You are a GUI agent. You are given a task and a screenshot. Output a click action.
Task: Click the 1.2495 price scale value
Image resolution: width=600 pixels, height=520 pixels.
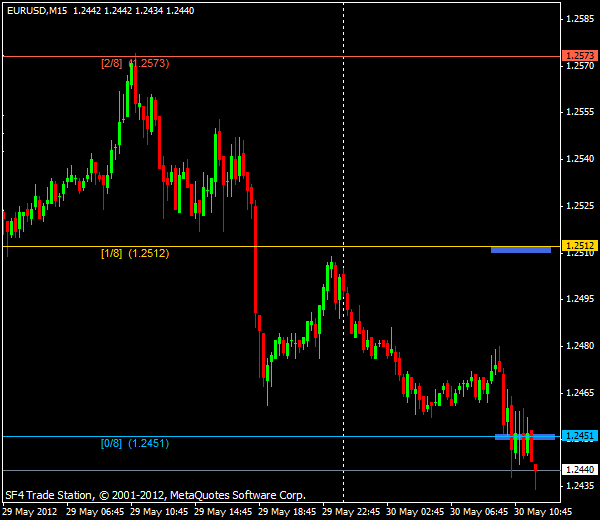(580, 299)
